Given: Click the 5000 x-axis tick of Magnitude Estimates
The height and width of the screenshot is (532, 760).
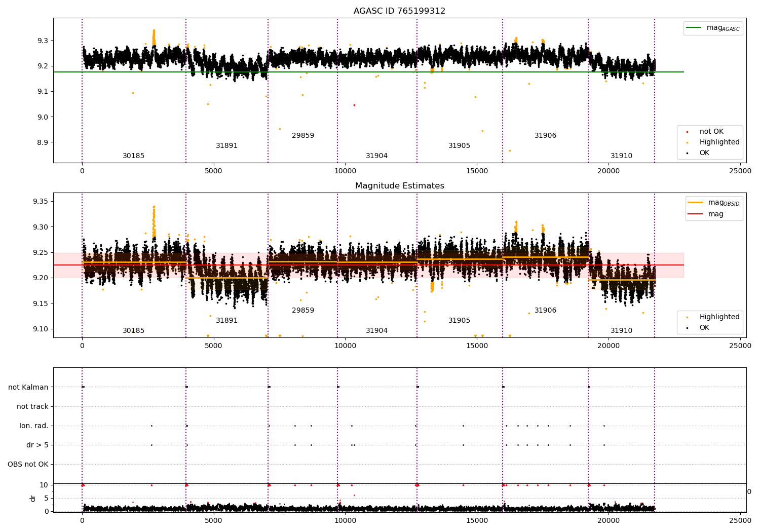Looking at the screenshot, I should pyautogui.click(x=213, y=346).
